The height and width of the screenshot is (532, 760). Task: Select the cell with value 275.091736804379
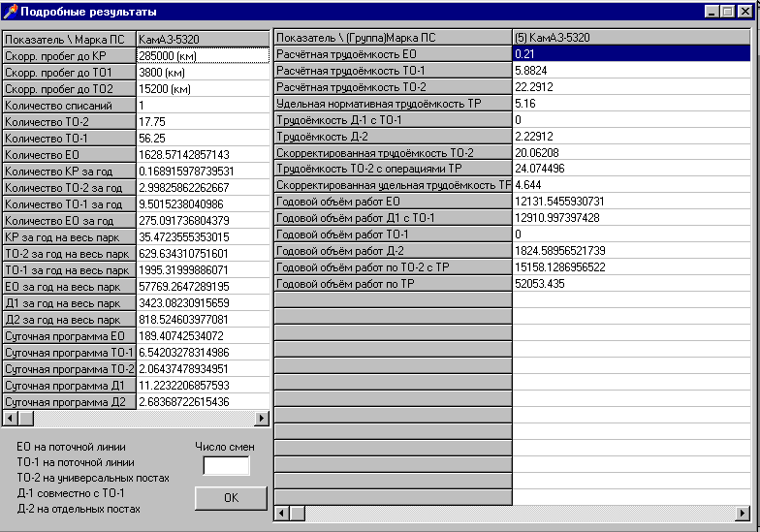(x=204, y=221)
